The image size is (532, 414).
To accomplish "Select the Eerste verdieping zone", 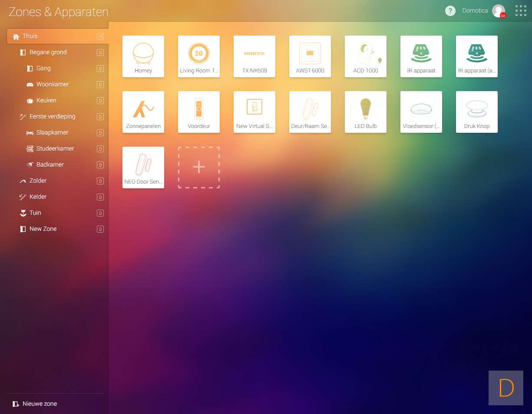I will (x=52, y=117).
